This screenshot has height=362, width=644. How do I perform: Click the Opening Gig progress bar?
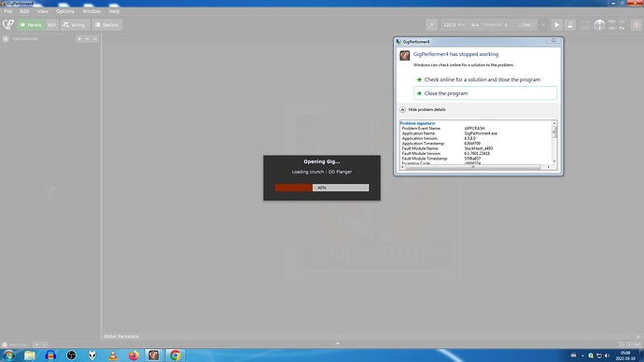322,188
